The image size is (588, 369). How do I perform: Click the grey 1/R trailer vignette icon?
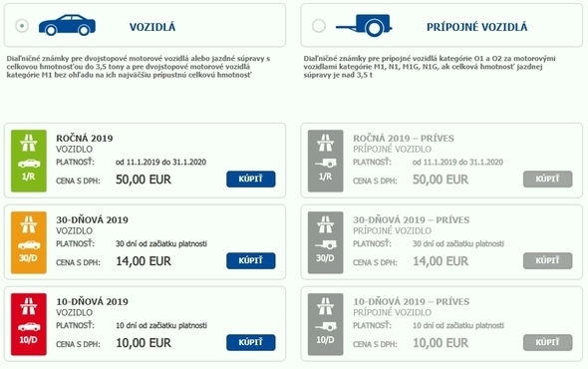tap(325, 161)
